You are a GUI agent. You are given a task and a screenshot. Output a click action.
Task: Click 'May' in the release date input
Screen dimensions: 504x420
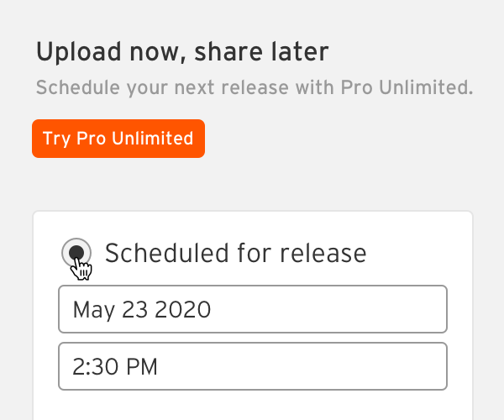tap(93, 311)
